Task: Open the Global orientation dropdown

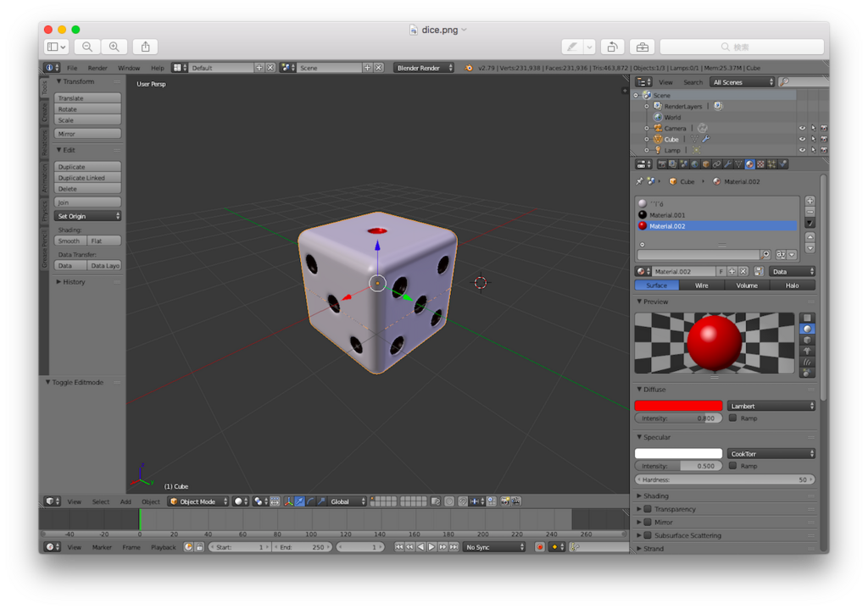Action: pos(347,501)
